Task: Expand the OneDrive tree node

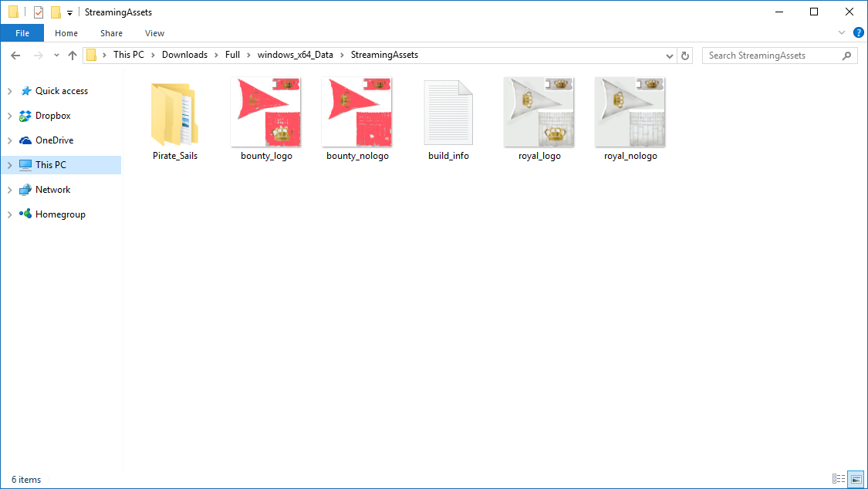Action: point(10,140)
